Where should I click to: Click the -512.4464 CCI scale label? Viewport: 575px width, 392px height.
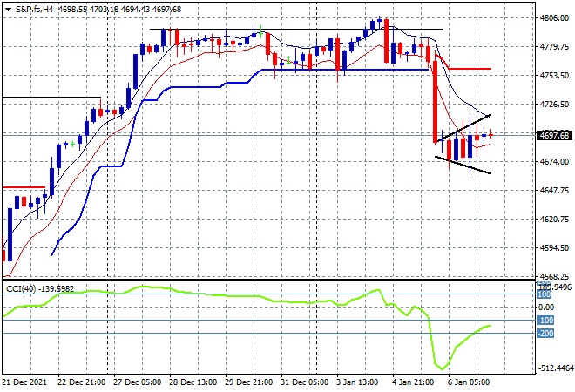coord(556,368)
